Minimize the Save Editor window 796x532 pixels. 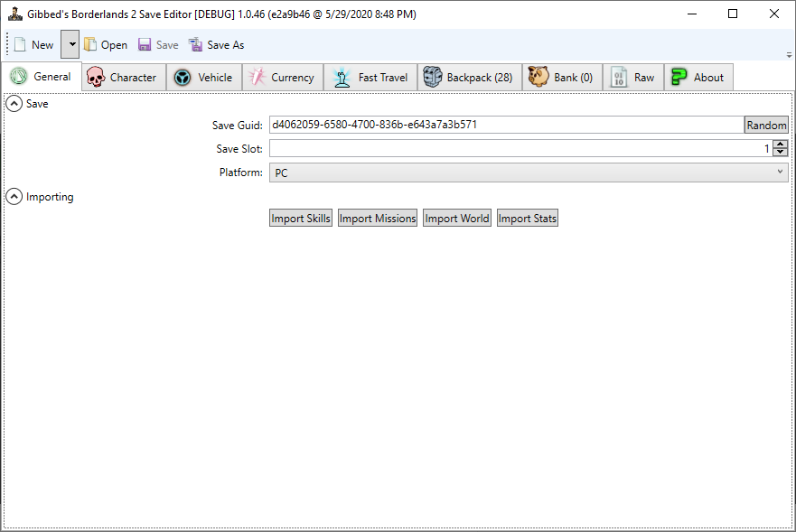tap(692, 14)
